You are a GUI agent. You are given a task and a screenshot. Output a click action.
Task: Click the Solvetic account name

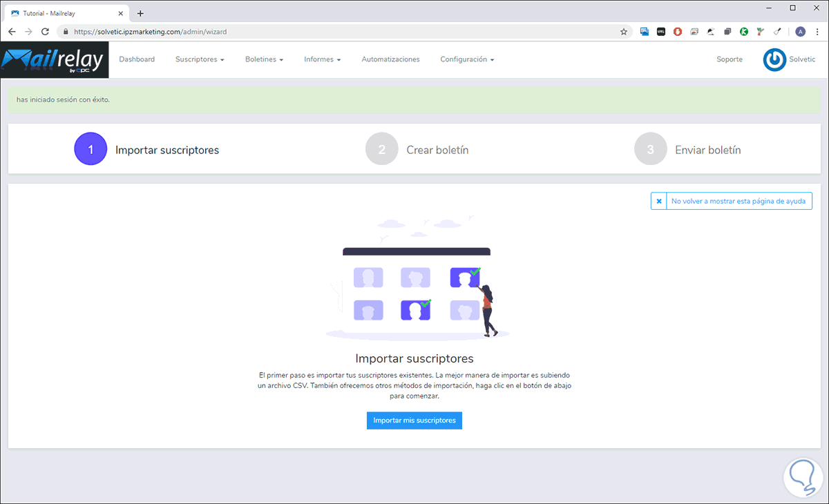point(802,59)
